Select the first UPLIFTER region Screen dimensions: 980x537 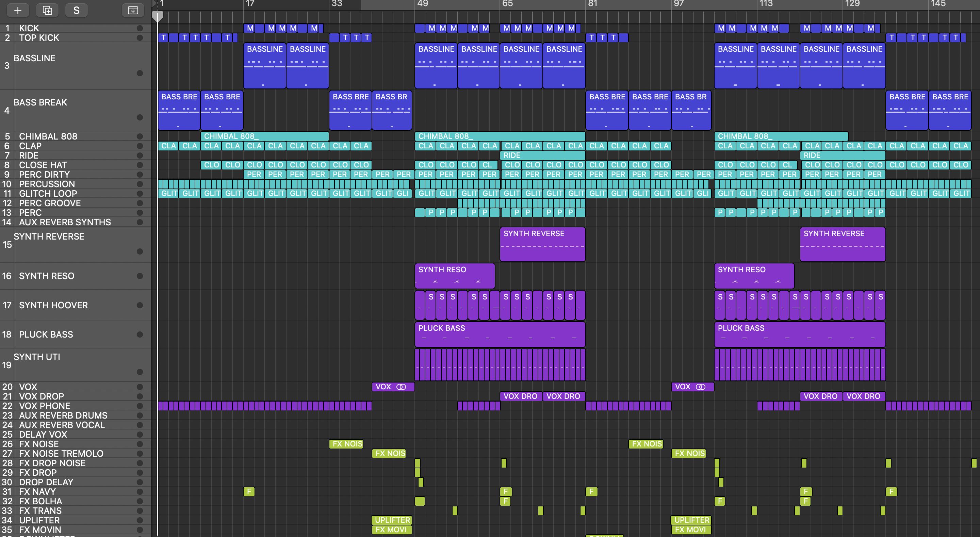pos(392,520)
